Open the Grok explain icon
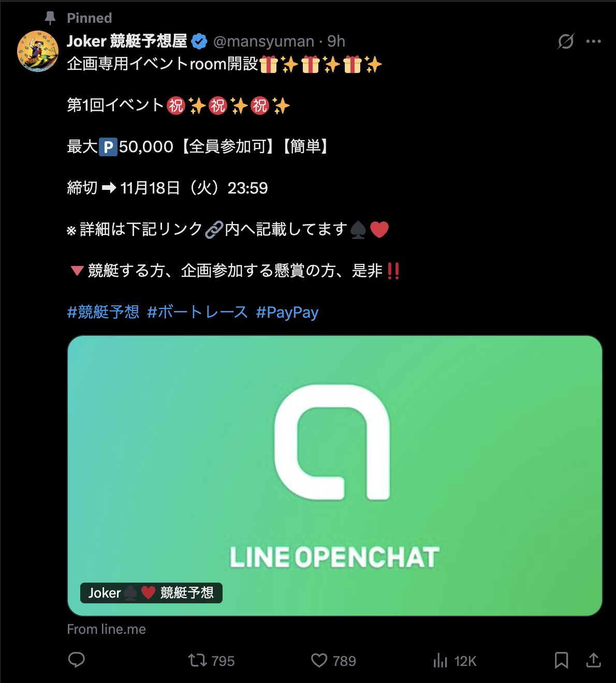 tap(566, 41)
